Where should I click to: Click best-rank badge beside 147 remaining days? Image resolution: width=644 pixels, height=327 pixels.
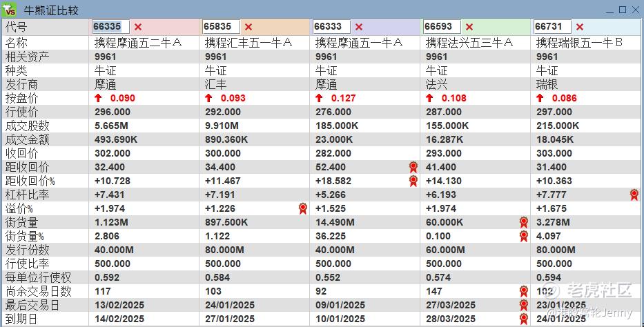[x=524, y=291]
